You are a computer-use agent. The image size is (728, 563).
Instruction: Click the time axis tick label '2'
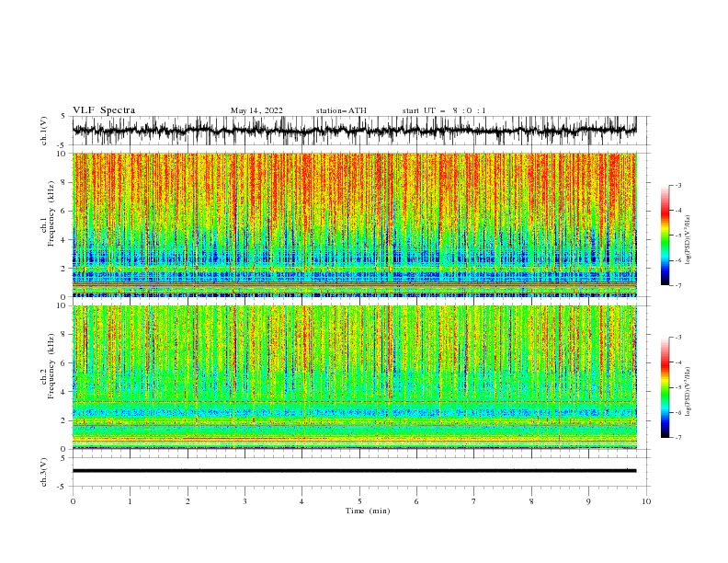(188, 501)
